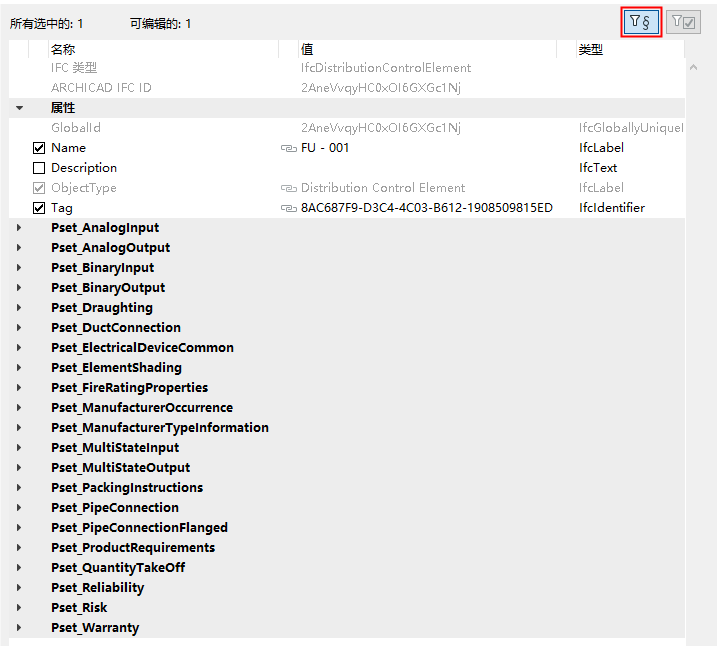Expand Pset_Draughting
The height and width of the screenshot is (646, 717).
pos(19,308)
